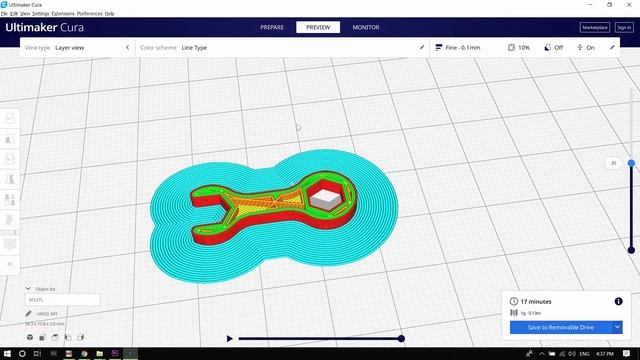Collapse the View type panel chevron
The height and width of the screenshot is (360, 640).
coord(127,47)
